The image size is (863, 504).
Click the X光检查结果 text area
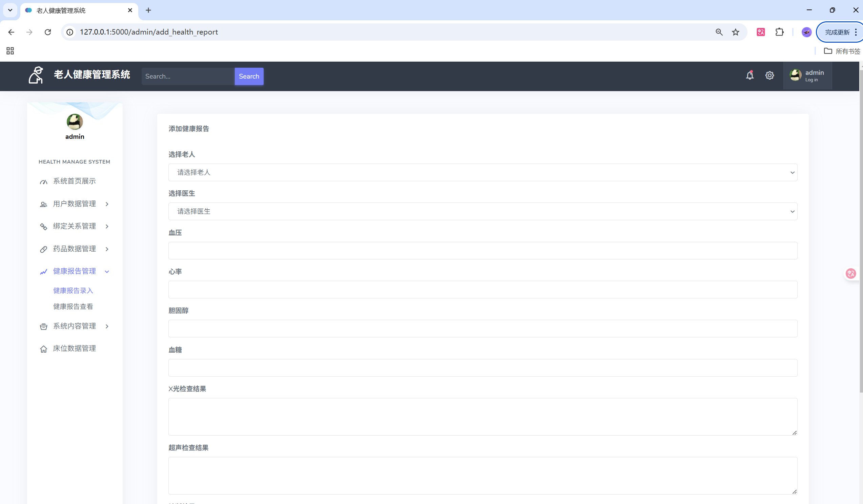(x=482, y=416)
